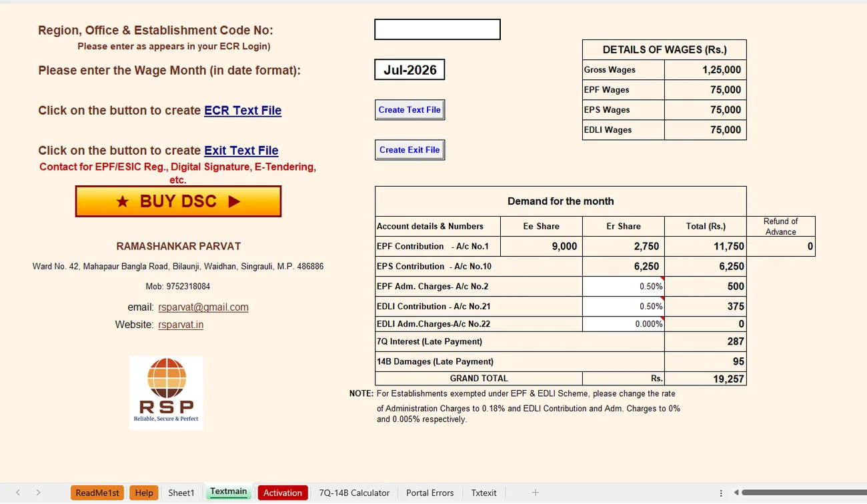Image resolution: width=867 pixels, height=504 pixels.
Task: Click the Establishment Code input box
Action: click(438, 29)
